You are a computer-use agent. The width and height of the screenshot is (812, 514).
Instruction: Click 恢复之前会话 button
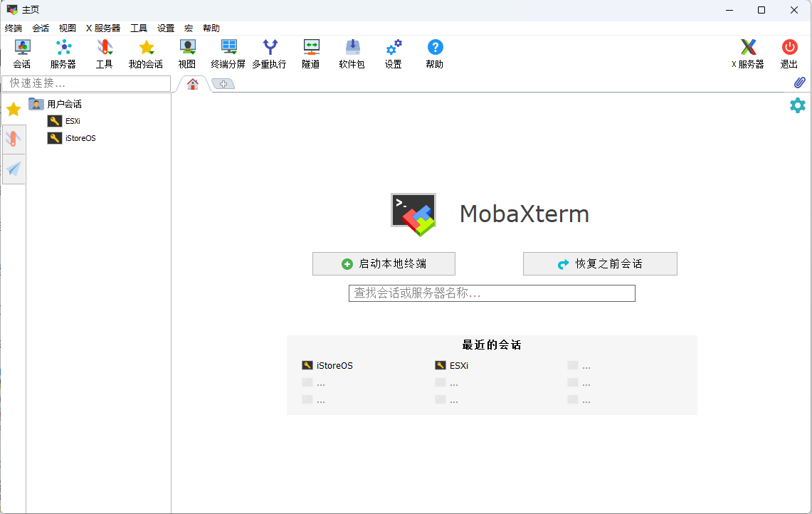tap(600, 263)
